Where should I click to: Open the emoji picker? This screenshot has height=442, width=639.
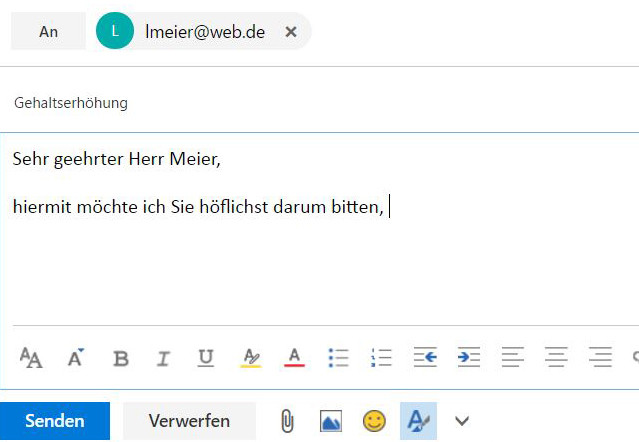pos(374,421)
